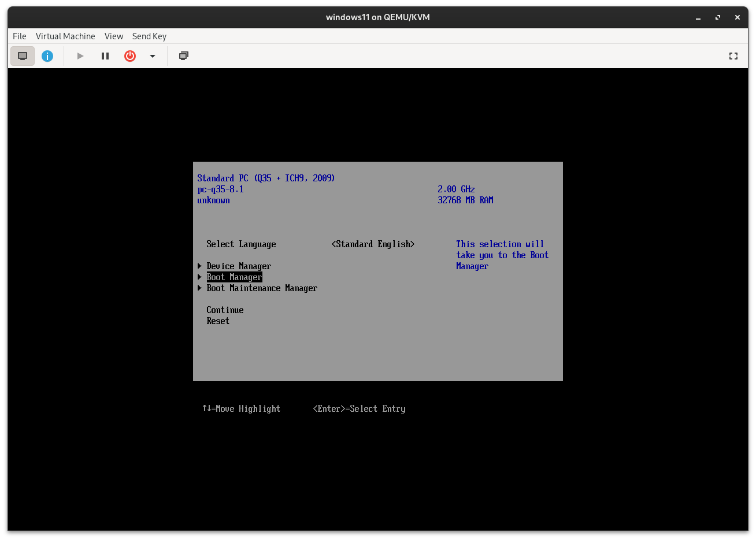This screenshot has width=756, height=540.
Task: Click the '32768 MB RAM' text
Action: (x=465, y=200)
